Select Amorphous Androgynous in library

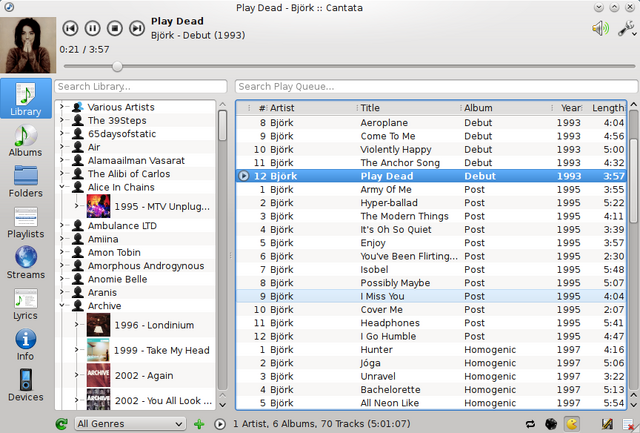click(x=146, y=266)
